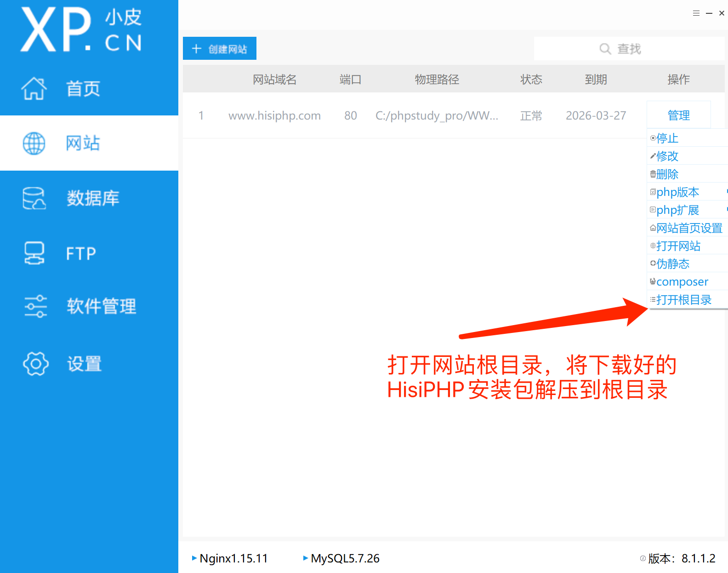This screenshot has width=728, height=573.
Task: Choose php版本 in the manage menu
Action: pos(688,192)
